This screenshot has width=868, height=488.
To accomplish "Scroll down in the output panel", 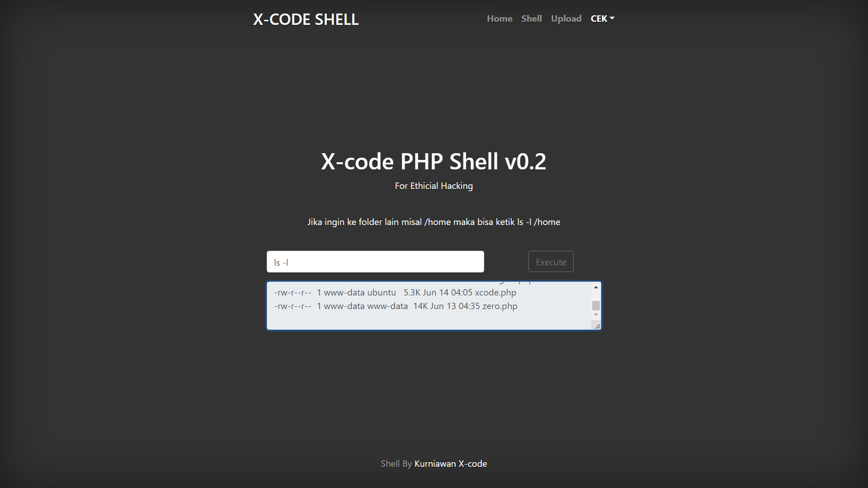I will (x=595, y=314).
